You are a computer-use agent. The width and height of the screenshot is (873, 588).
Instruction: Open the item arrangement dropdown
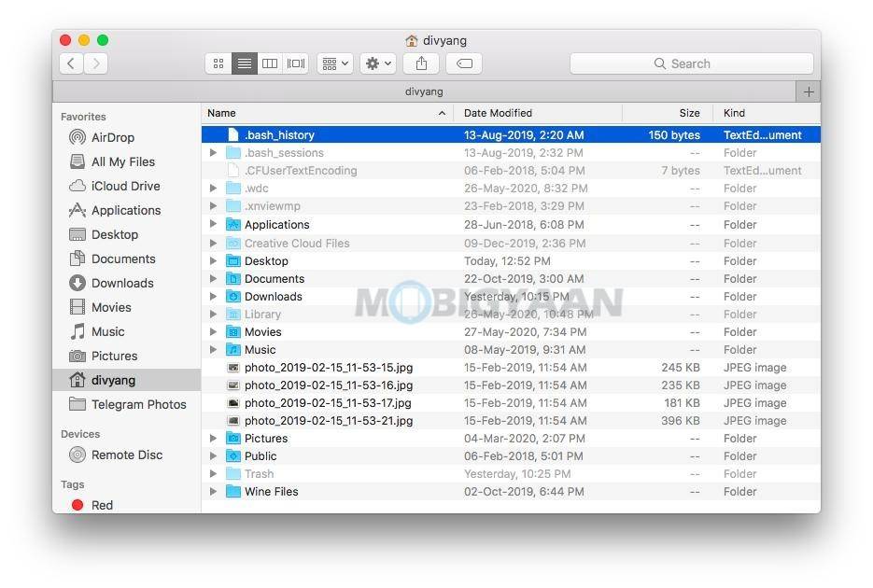[x=334, y=63]
